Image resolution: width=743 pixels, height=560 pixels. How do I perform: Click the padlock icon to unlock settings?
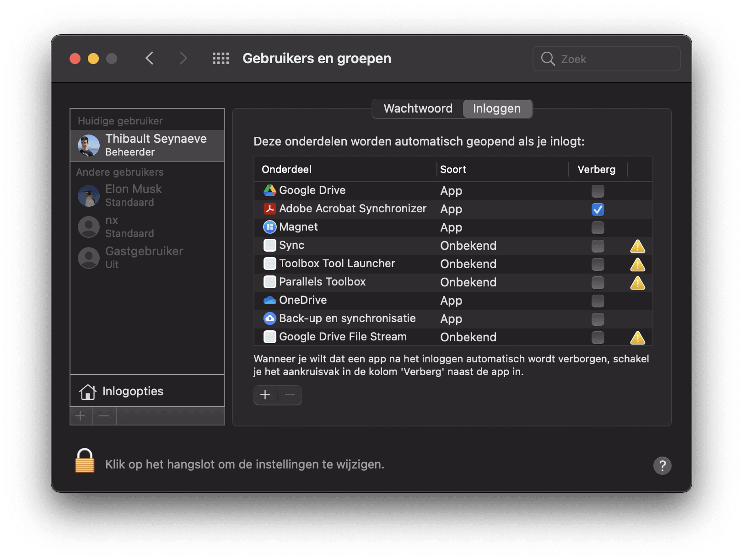(85, 461)
